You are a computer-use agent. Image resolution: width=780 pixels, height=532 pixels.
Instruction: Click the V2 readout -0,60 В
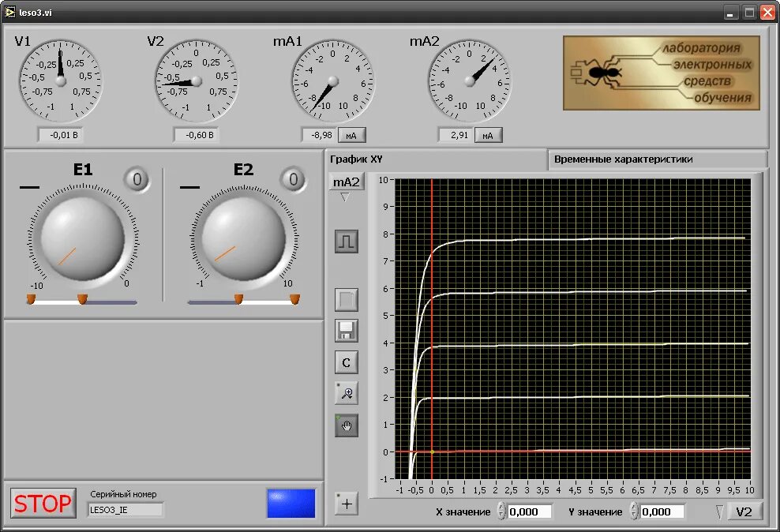197,135
